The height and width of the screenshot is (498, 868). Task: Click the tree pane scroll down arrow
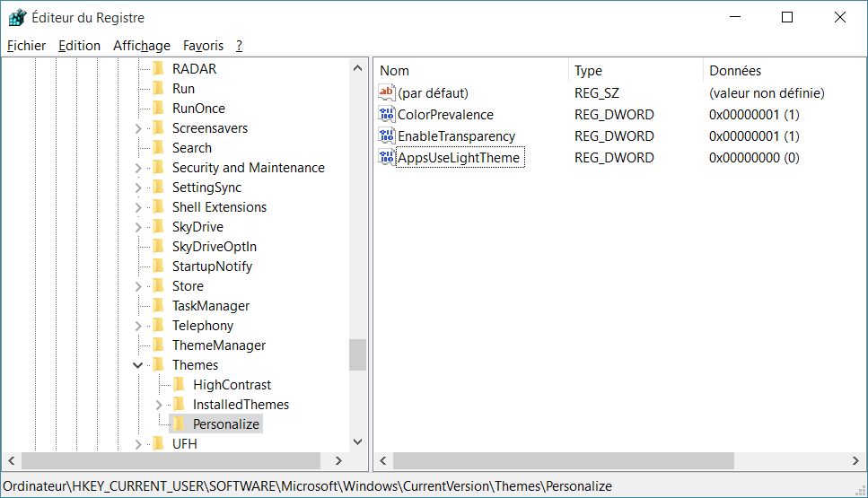[x=357, y=441]
